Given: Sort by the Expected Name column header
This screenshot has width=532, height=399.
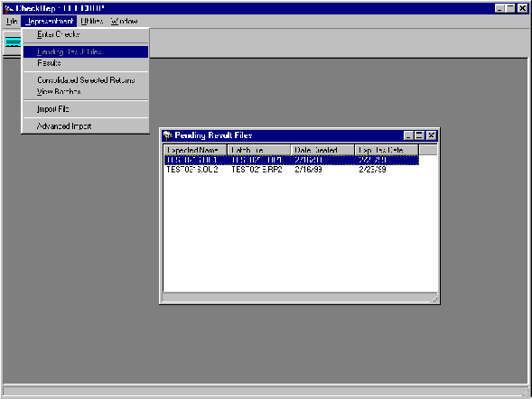Looking at the screenshot, I should pos(195,150).
